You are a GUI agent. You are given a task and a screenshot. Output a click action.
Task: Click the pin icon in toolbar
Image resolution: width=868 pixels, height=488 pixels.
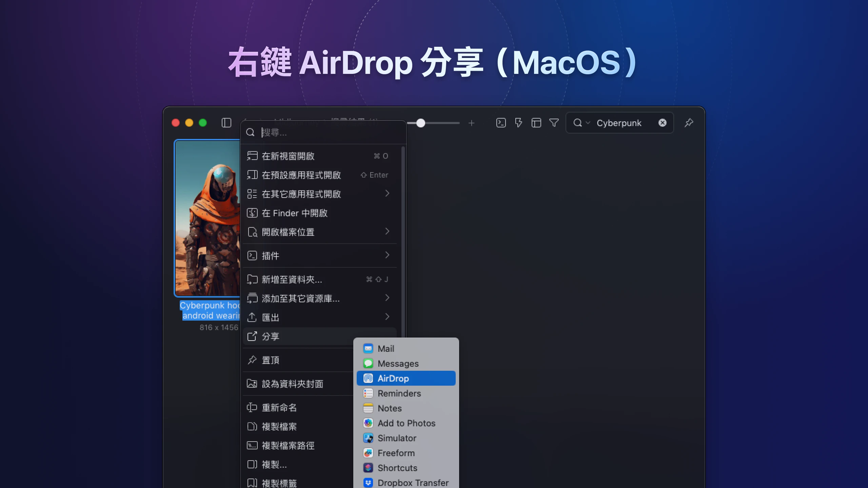pyautogui.click(x=689, y=123)
